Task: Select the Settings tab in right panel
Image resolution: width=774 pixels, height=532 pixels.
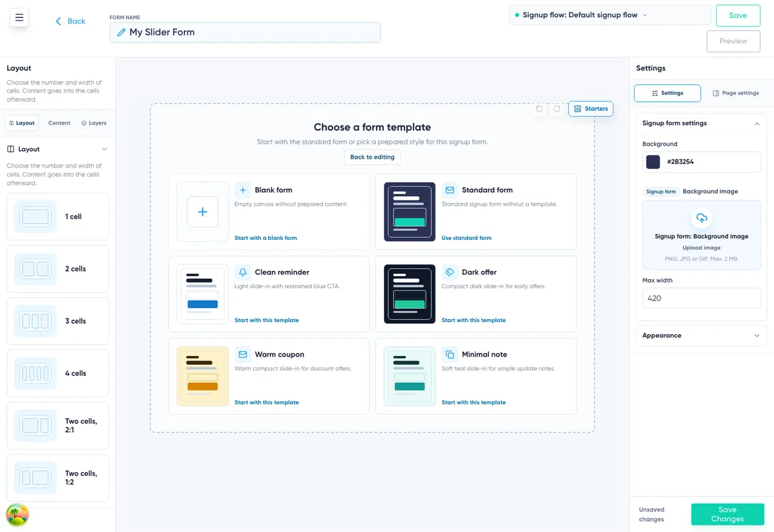Action: tap(668, 93)
